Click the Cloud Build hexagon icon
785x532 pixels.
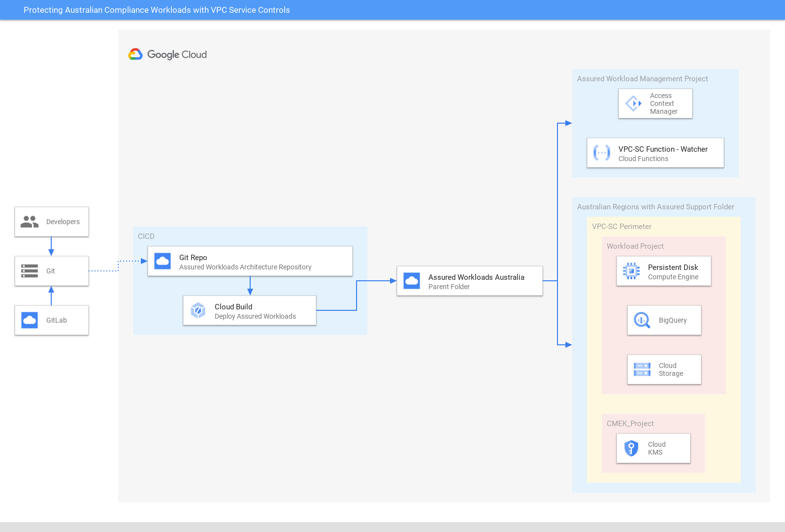[x=198, y=310]
